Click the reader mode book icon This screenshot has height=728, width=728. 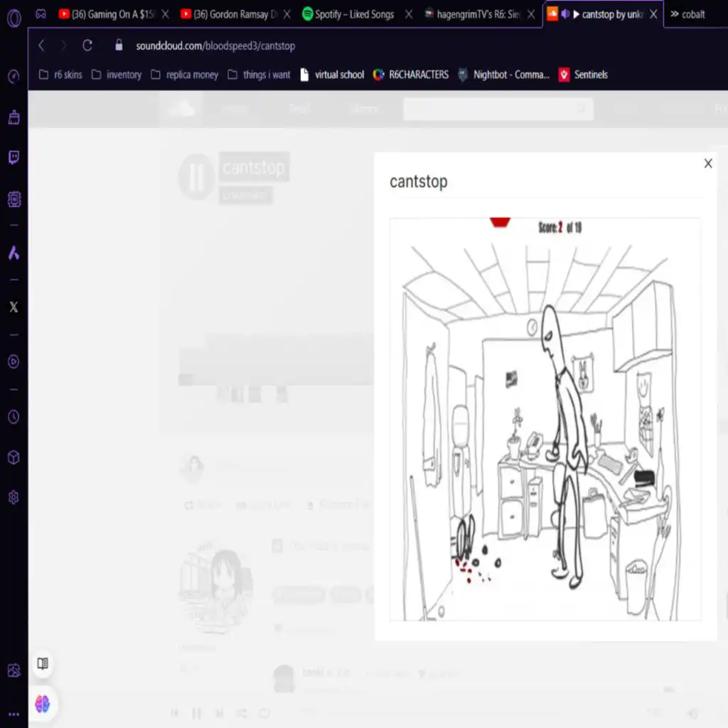coord(43,663)
